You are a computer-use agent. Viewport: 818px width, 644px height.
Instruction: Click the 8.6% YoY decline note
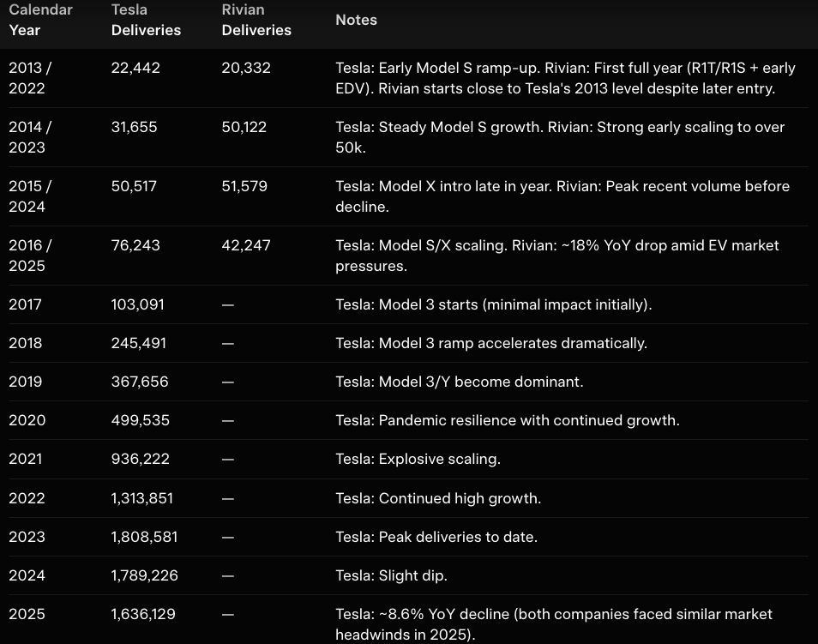coord(554,624)
